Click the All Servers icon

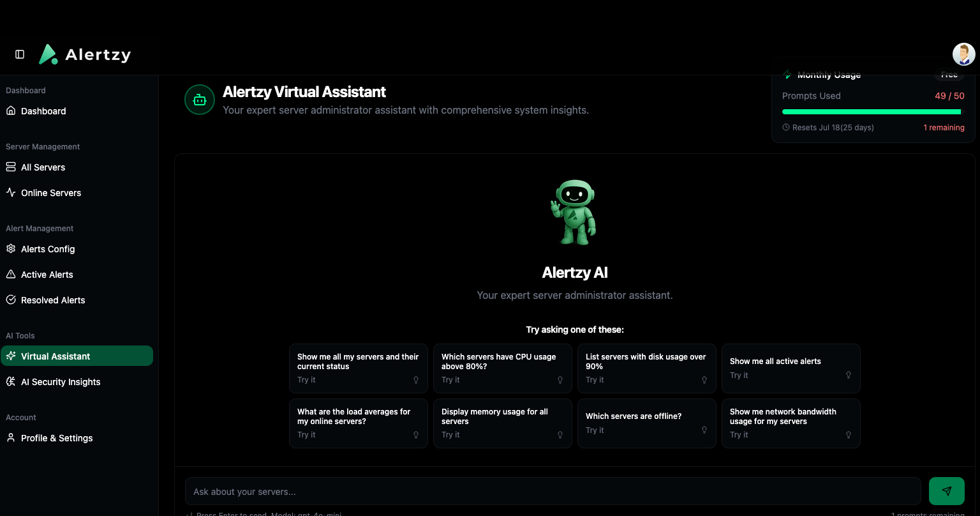(11, 167)
